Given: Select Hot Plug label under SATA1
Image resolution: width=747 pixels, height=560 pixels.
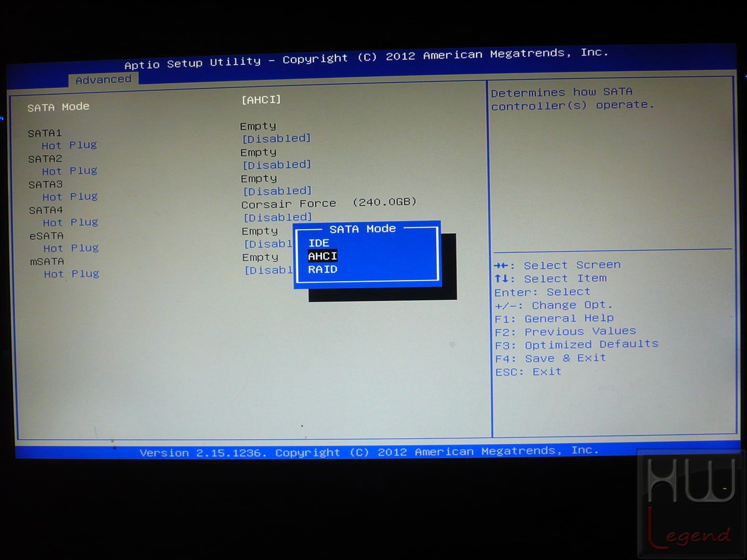Looking at the screenshot, I should [x=70, y=145].
